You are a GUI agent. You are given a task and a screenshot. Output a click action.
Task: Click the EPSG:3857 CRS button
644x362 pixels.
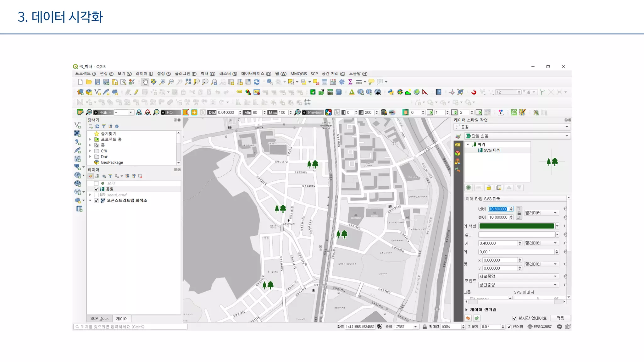click(540, 327)
